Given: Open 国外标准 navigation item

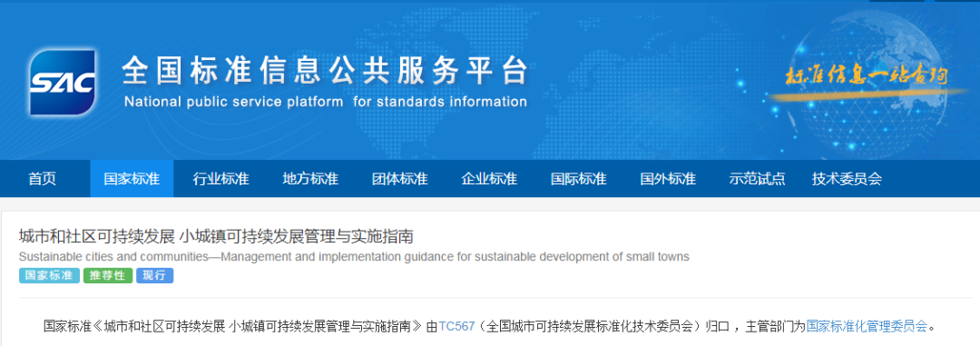Looking at the screenshot, I should (668, 179).
